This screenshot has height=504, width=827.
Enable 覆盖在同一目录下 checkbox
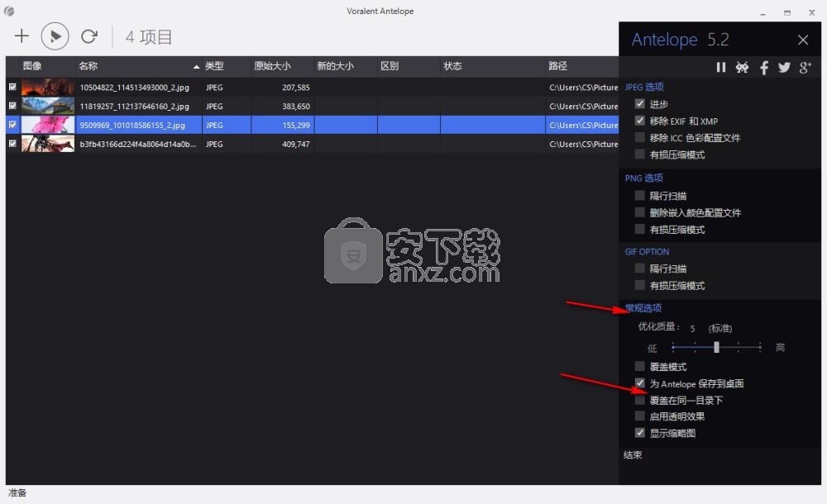click(x=640, y=400)
